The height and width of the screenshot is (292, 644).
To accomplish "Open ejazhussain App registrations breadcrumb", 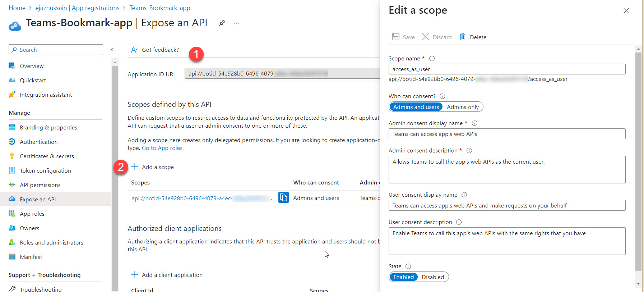I will (x=77, y=8).
